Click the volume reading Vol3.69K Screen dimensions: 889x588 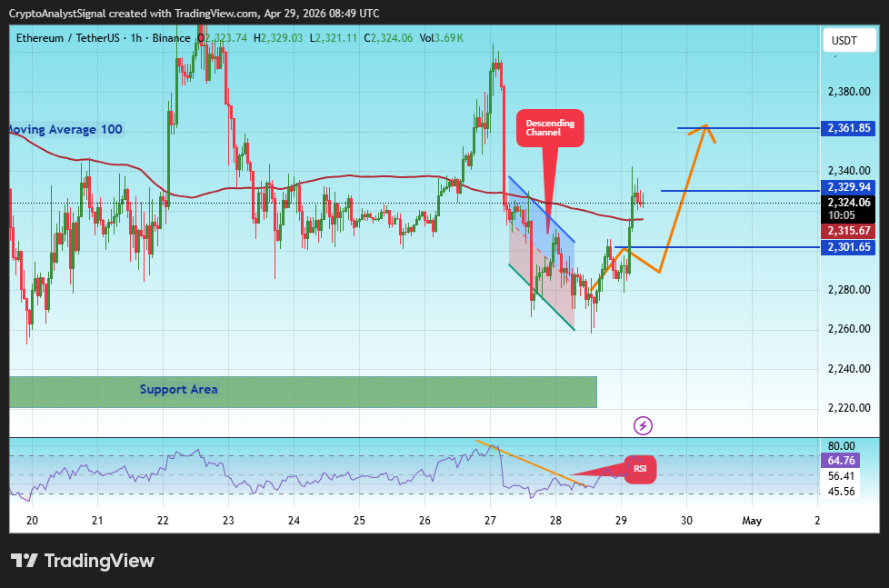[x=442, y=38]
